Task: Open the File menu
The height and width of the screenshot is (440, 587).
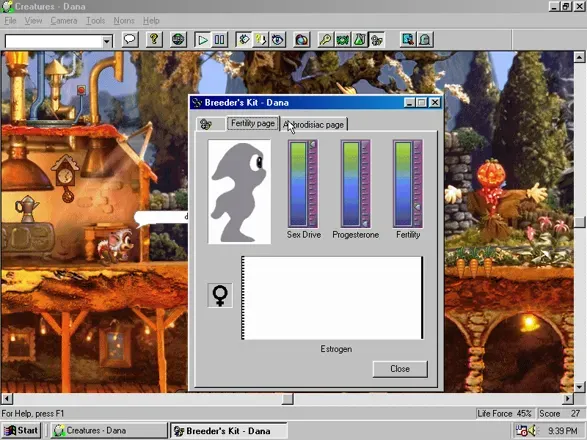Action: (10, 21)
